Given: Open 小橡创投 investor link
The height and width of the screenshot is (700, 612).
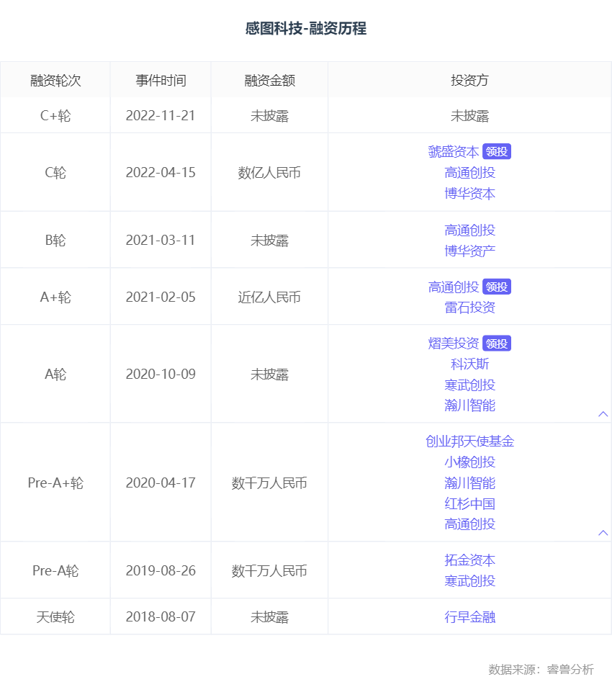Looking at the screenshot, I should [x=469, y=462].
